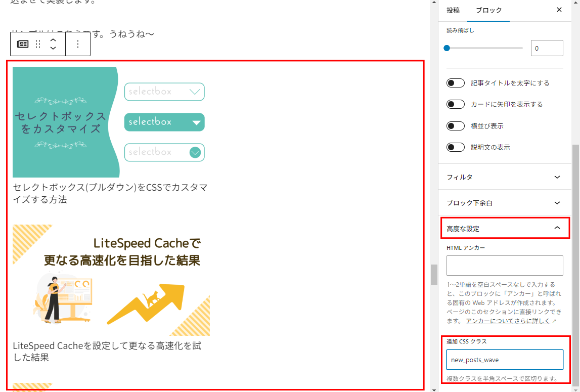580x392 pixels.
Task: Click the 読み飛ばし slider handle
Action: [x=447, y=48]
